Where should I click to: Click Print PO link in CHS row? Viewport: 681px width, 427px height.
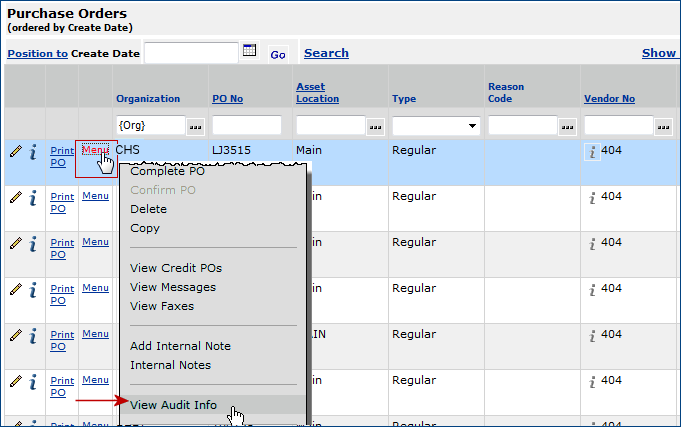(62, 156)
